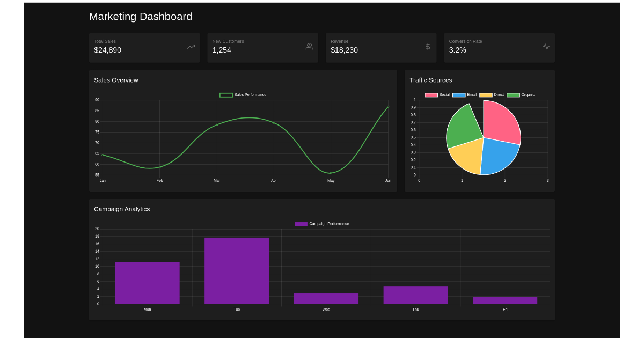Select the Thu campaign bar
Viewport: 644px width, 338px height.
pyautogui.click(x=415, y=295)
